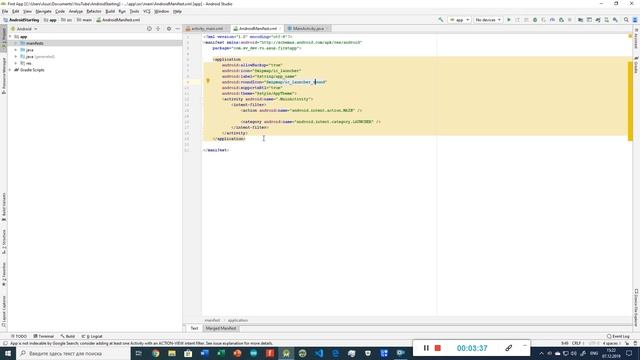The height and width of the screenshot is (360, 640).
Task: Expand the java folder arrow
Action: (x=16, y=50)
